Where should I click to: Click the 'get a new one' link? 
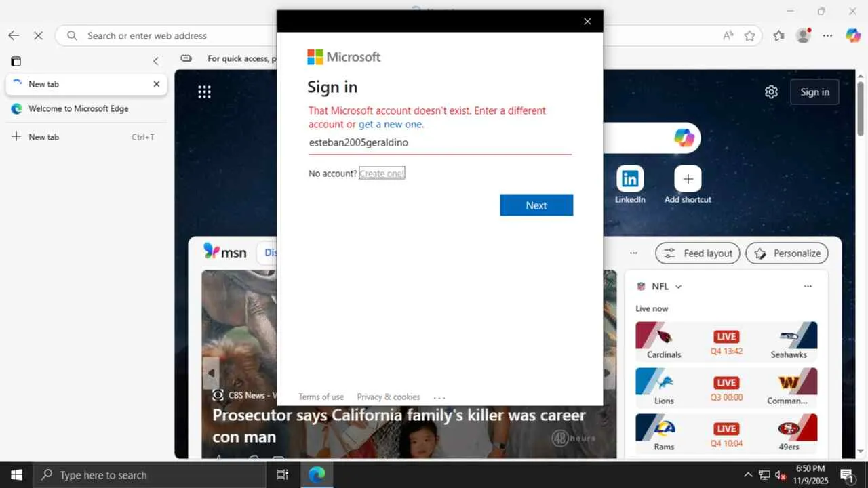[x=390, y=124]
